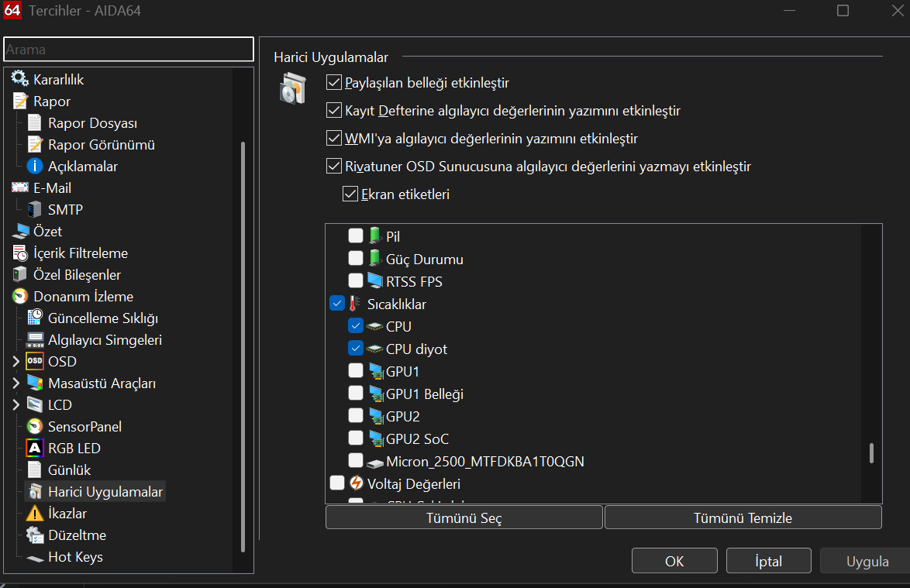
Task: Click the İkazlar warning triangle icon
Action: click(x=35, y=513)
